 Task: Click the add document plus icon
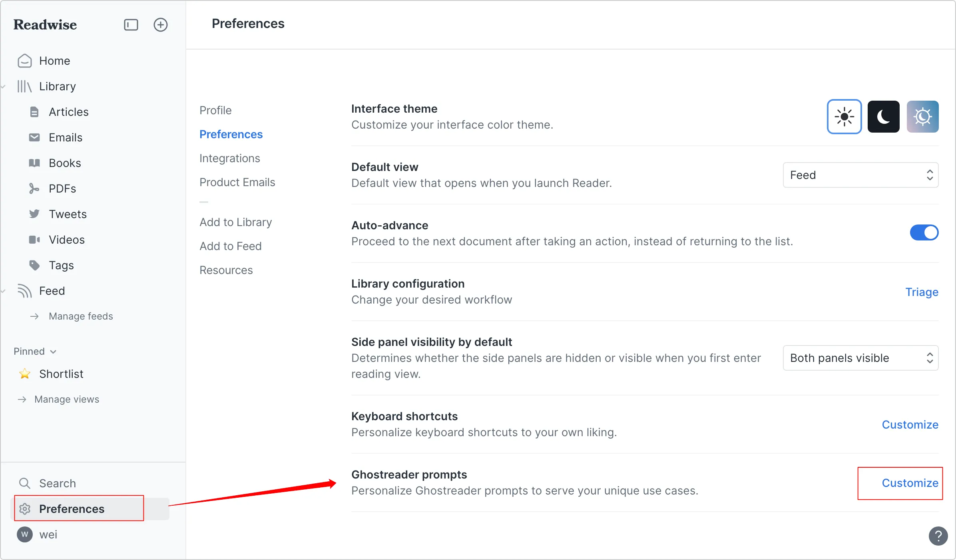click(x=160, y=25)
